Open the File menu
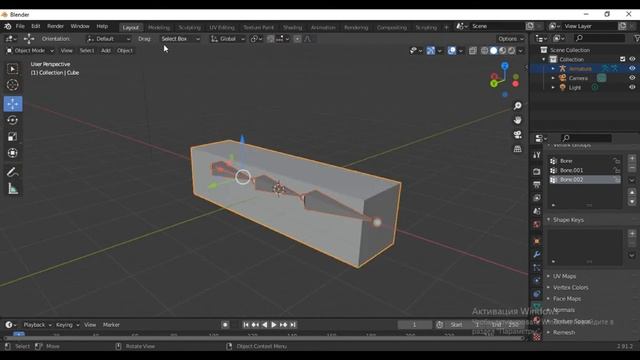 pos(20,27)
